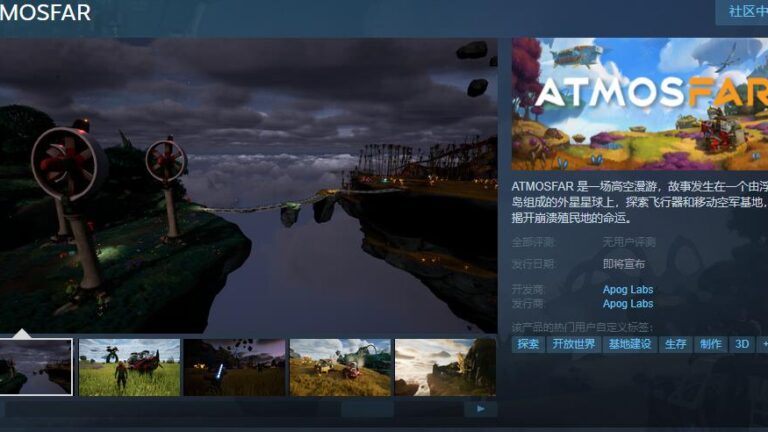Viewport: 768px width, 432px height.
Task: Click the ATMOSFAR header capsule image
Action: (640, 104)
